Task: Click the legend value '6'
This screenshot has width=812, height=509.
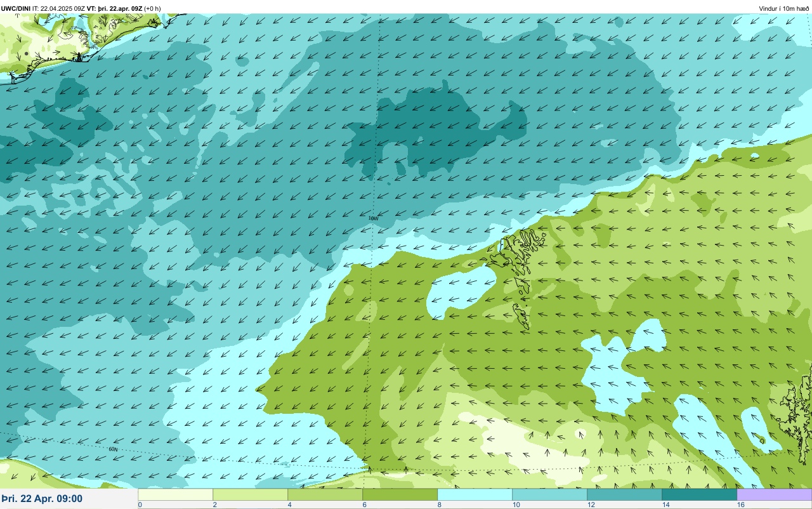Action: (x=364, y=505)
